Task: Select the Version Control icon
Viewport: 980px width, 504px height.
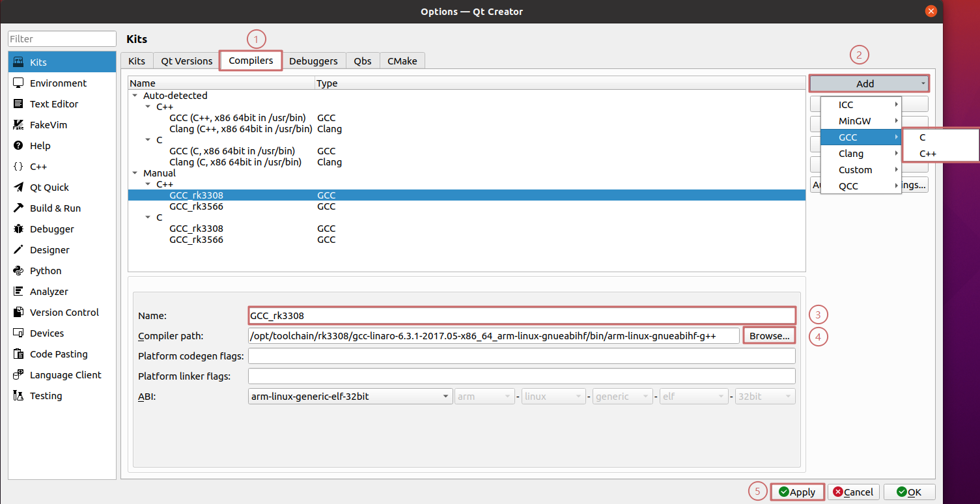Action: click(x=18, y=313)
